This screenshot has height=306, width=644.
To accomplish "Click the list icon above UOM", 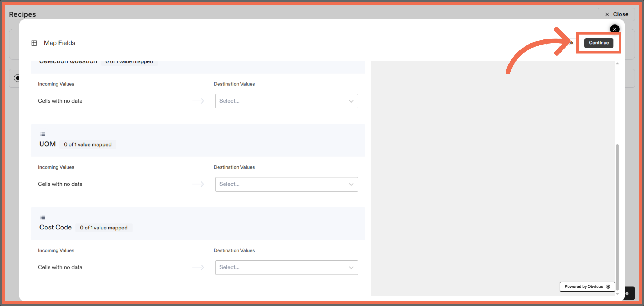I will click(x=42, y=134).
